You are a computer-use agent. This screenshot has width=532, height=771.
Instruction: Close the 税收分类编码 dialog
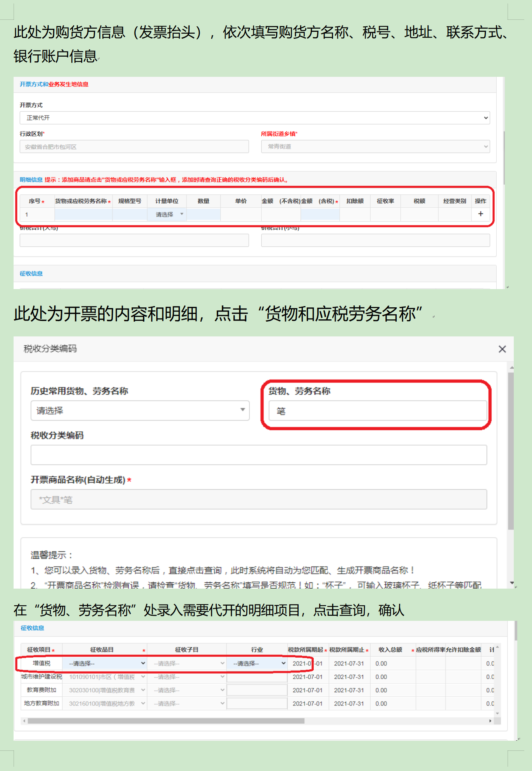pos(502,349)
